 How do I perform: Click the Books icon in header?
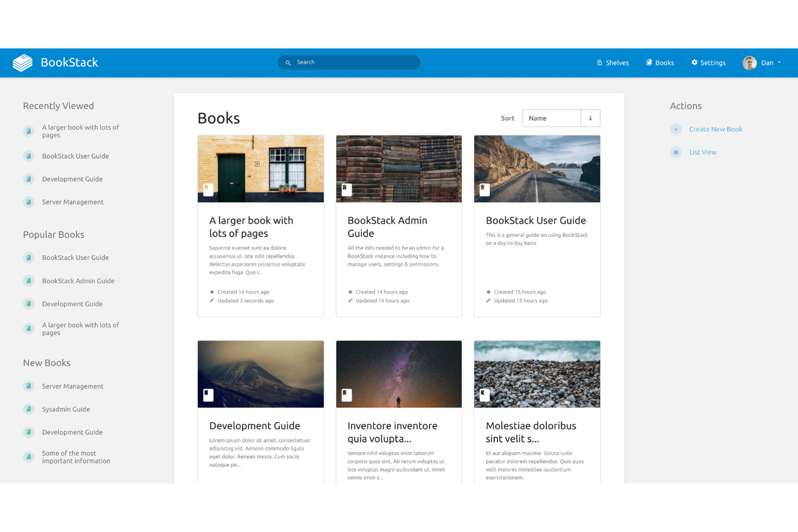click(x=649, y=63)
